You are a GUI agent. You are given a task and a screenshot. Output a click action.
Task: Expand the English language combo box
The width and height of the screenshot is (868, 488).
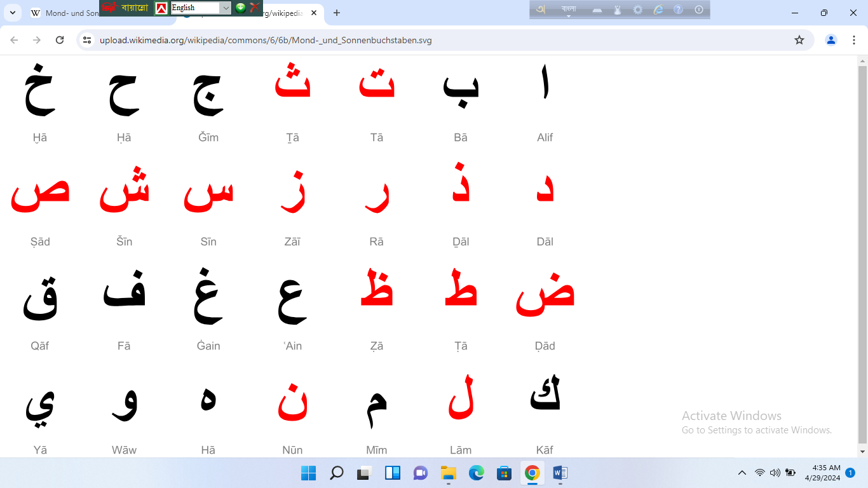[226, 8]
